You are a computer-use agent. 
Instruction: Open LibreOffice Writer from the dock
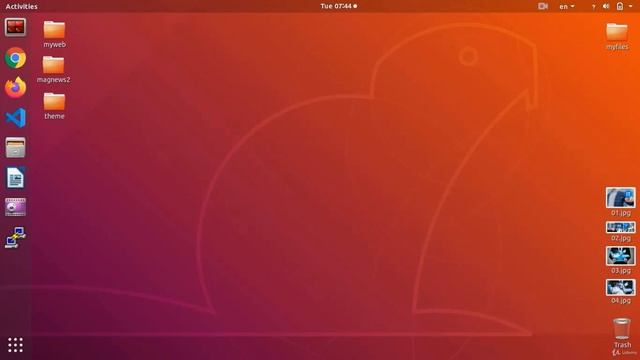click(x=16, y=178)
